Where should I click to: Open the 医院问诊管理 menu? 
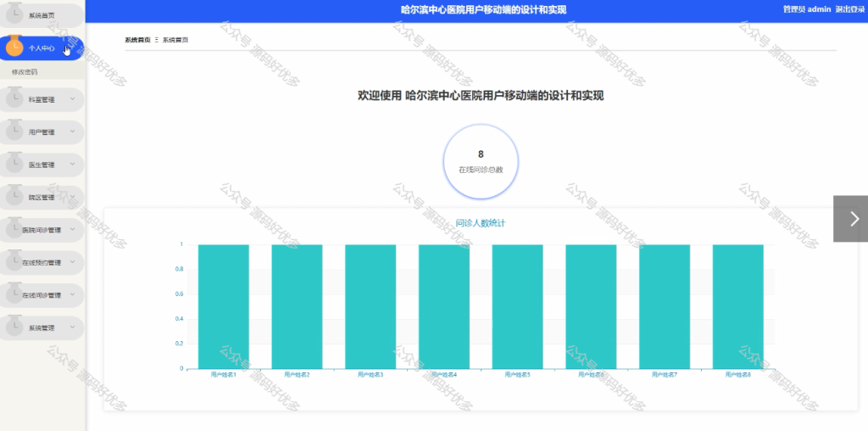point(42,229)
